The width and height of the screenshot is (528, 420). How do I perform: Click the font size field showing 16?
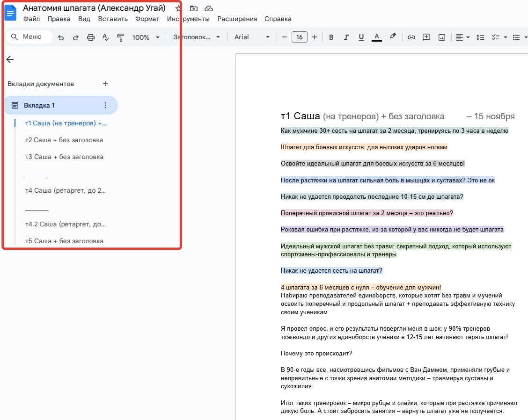tap(299, 37)
